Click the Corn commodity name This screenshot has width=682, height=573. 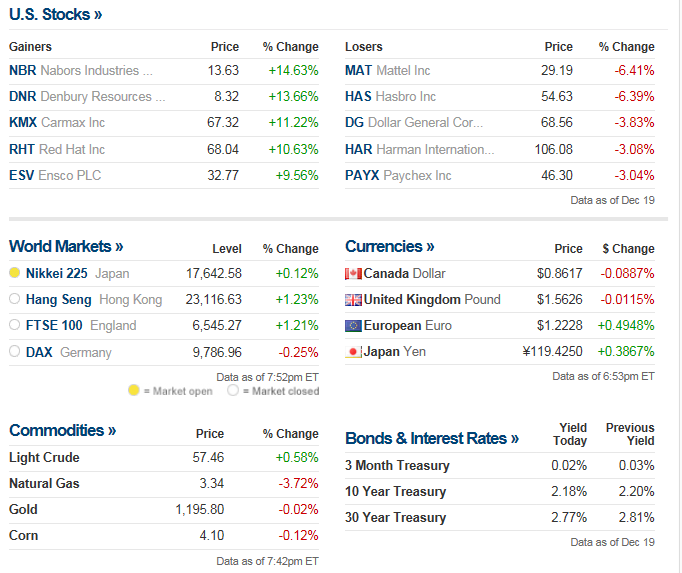[23, 536]
